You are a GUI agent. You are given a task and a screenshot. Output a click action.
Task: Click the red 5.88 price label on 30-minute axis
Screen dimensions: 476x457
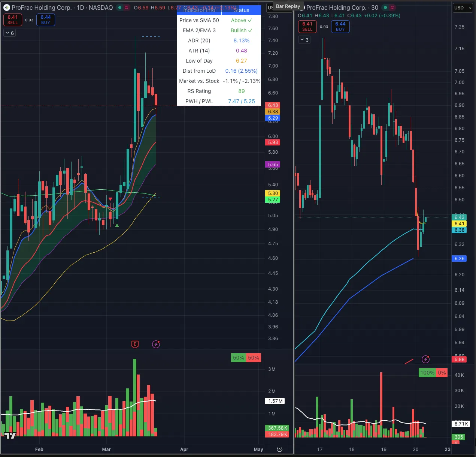click(460, 360)
